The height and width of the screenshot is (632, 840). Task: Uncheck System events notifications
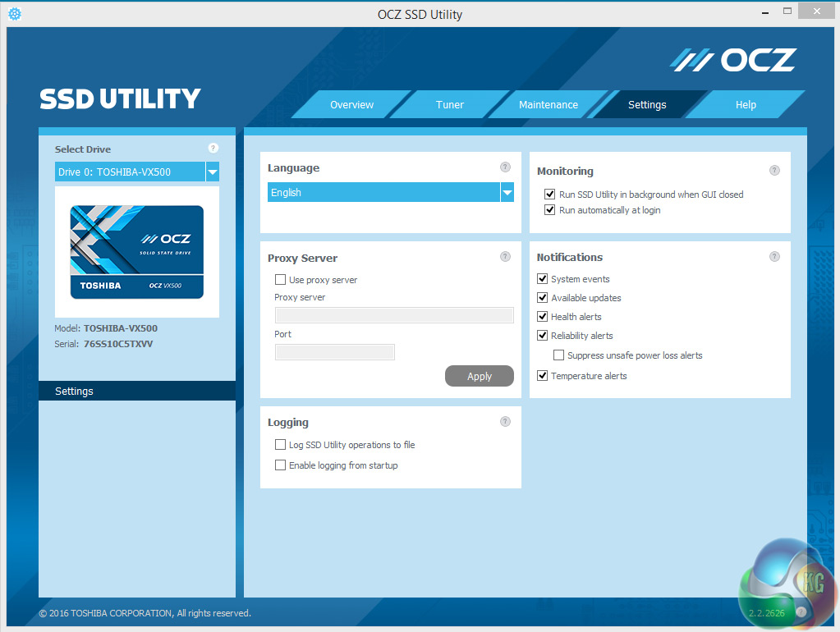tap(543, 278)
